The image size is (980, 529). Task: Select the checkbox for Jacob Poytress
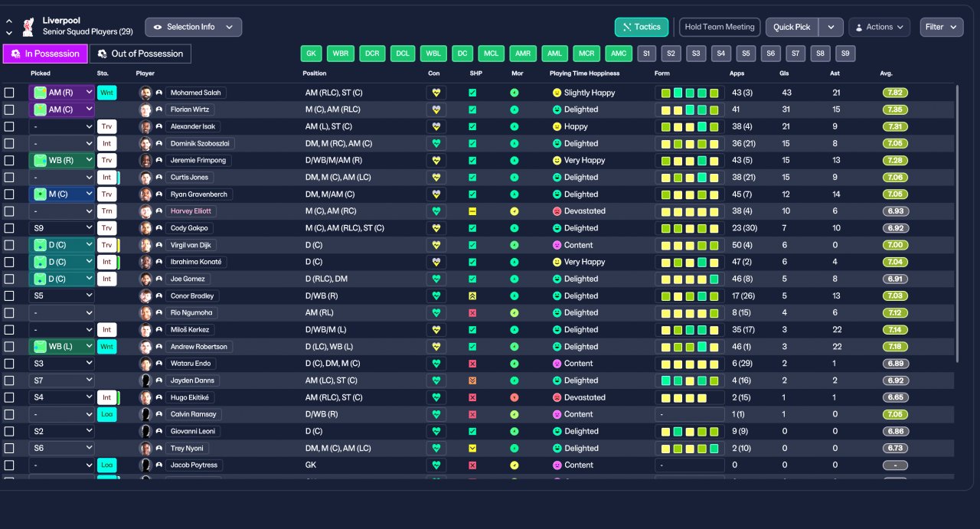point(9,465)
